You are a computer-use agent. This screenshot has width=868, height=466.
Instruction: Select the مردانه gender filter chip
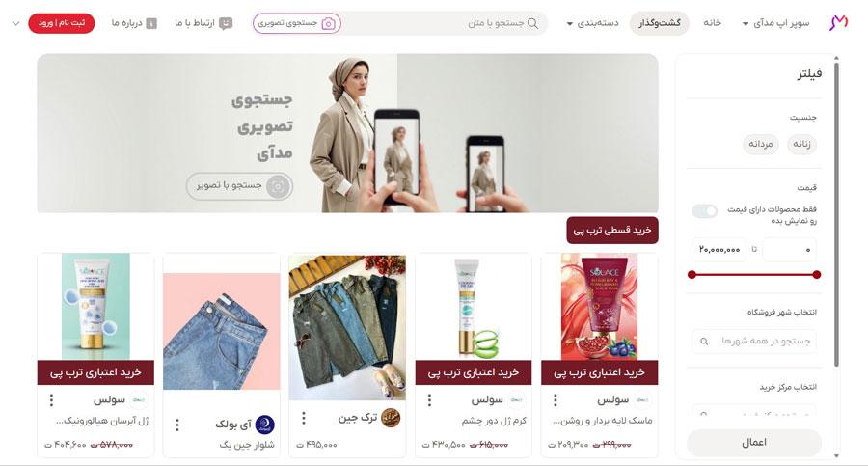tap(761, 144)
